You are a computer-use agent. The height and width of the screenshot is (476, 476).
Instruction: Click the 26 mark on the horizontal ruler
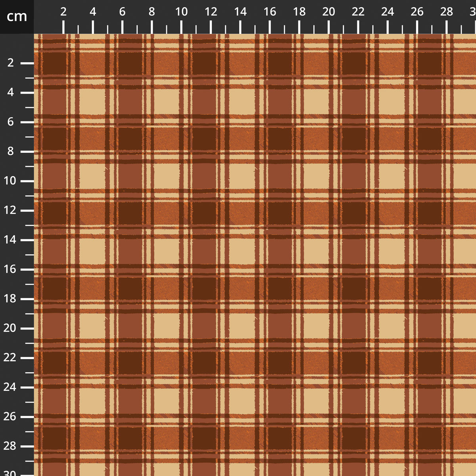tap(417, 12)
